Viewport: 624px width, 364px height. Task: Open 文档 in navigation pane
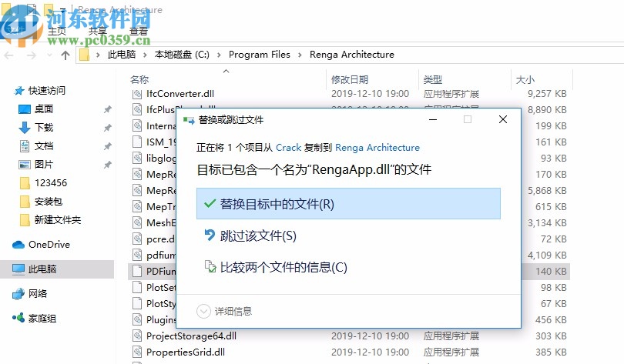click(44, 146)
